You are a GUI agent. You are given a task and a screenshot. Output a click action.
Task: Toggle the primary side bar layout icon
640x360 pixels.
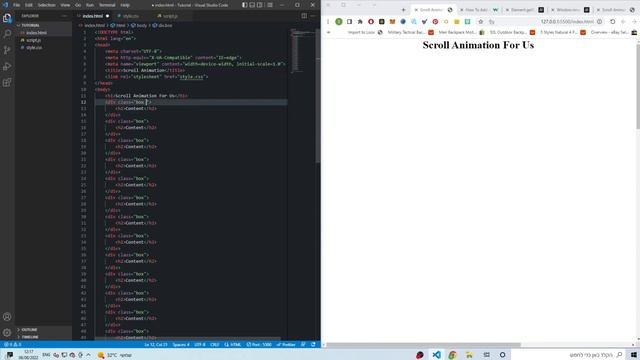pyautogui.click(x=244, y=5)
